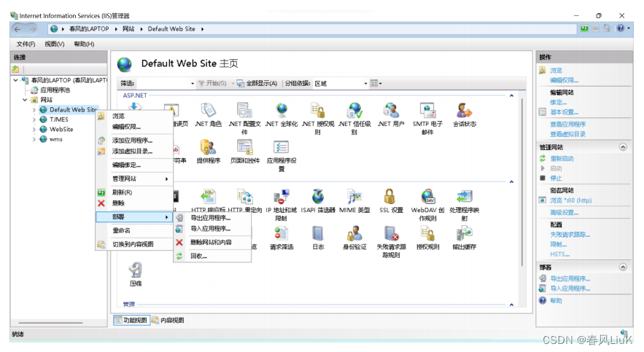Collapse the ASP.NET group section
This screenshot has height=352, width=644.
511,95
